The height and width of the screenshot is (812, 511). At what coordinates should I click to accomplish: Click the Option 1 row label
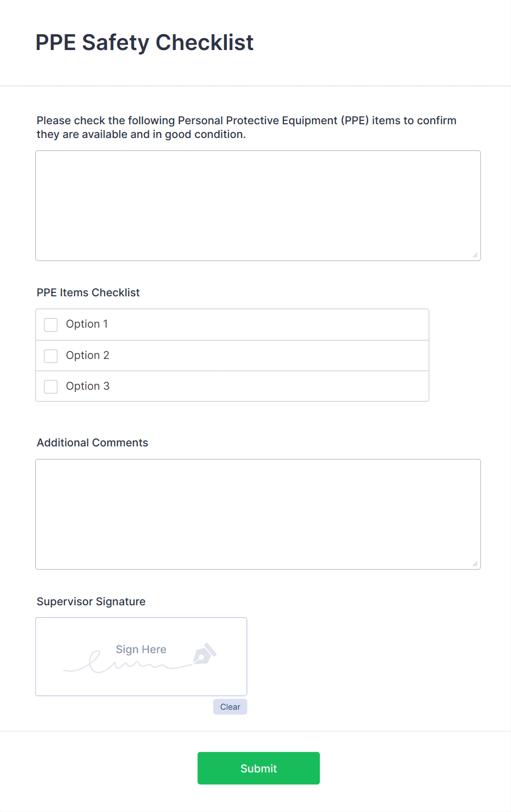[x=86, y=324]
